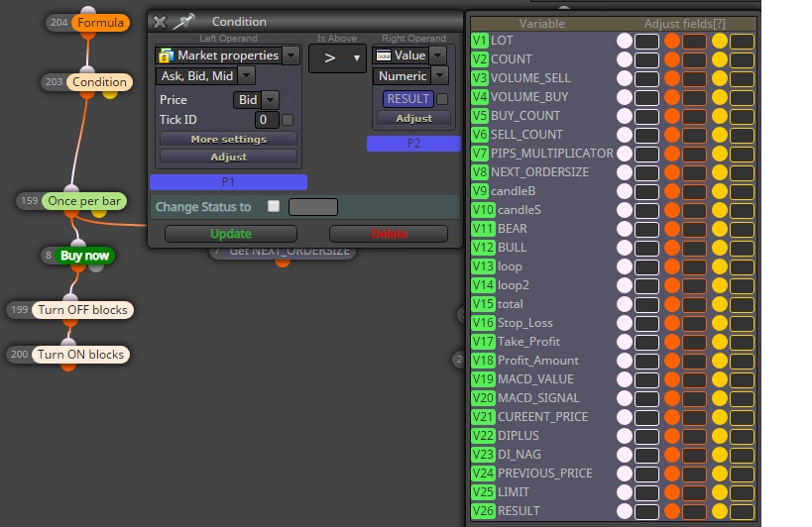The image size is (812, 527).
Task: Toggle the checkbox beside Price Bid
Action: [288, 99]
